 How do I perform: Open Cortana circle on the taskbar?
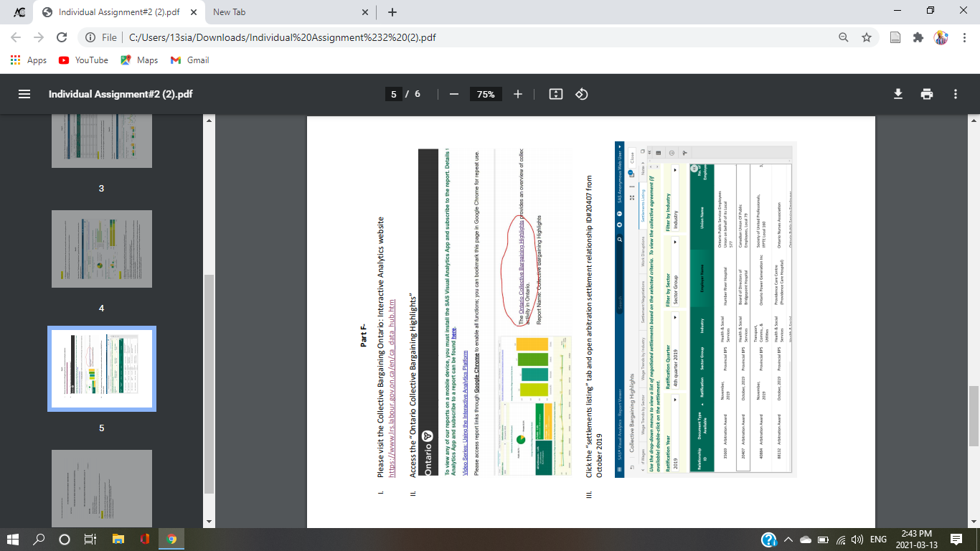(x=65, y=539)
